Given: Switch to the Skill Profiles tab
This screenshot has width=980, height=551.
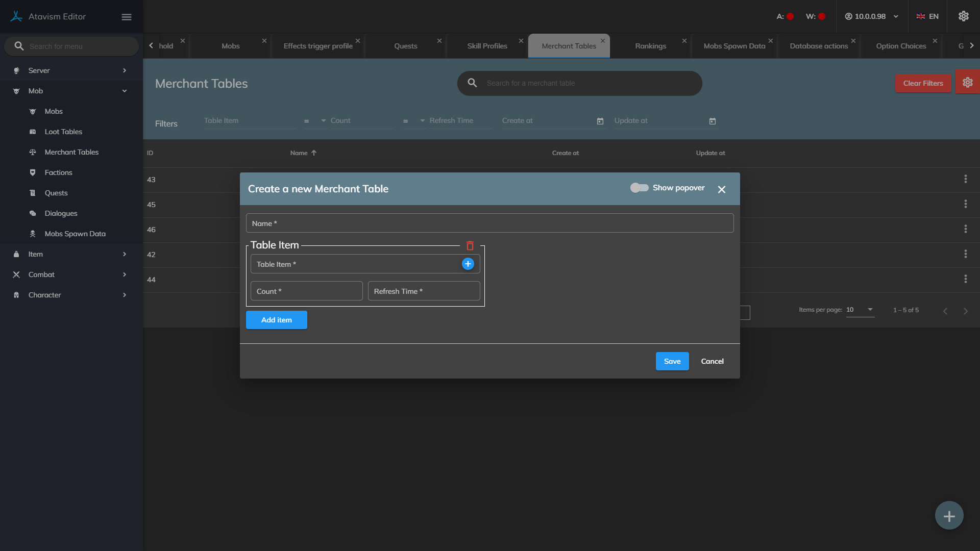Looking at the screenshot, I should pos(487,46).
